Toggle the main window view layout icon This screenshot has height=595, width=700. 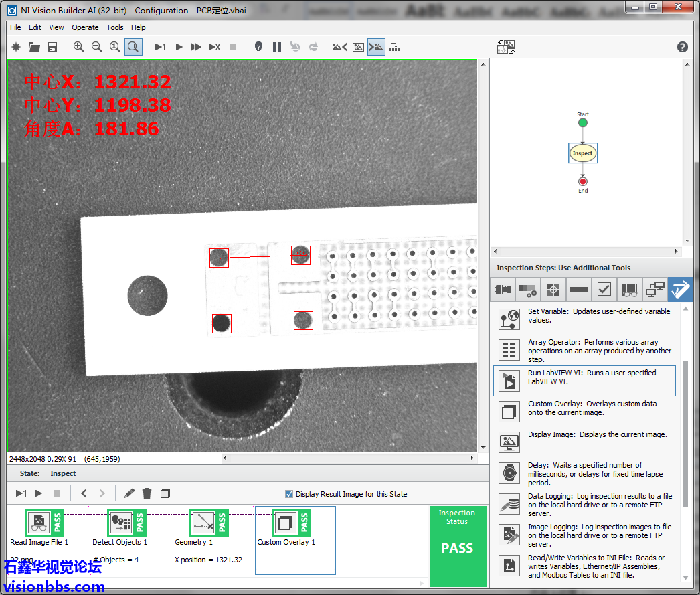coord(506,47)
